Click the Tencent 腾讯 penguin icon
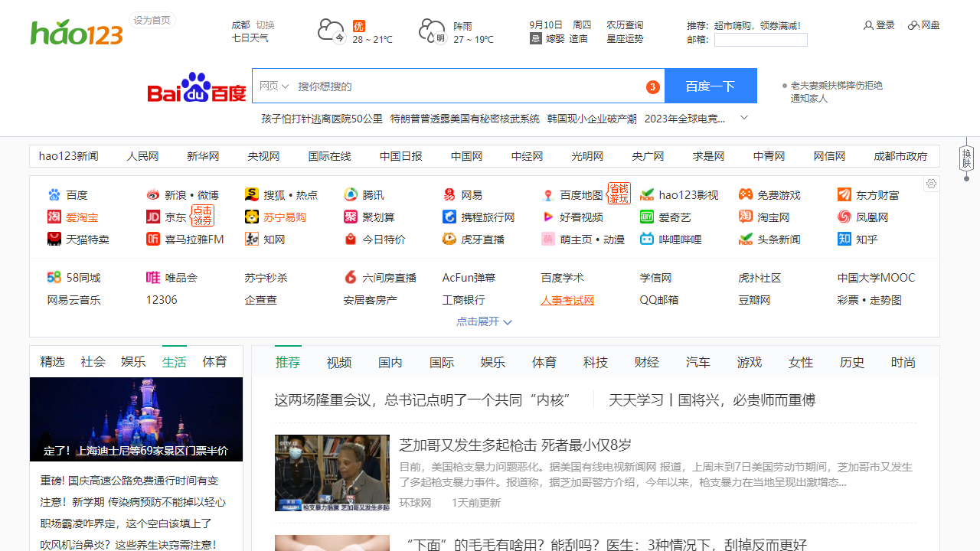980x551 pixels. coord(350,194)
